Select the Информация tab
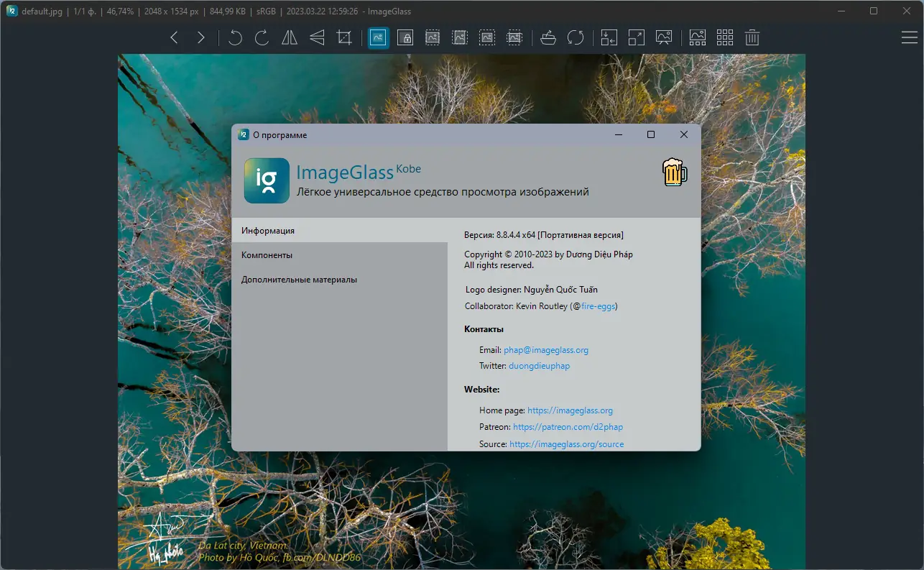The width and height of the screenshot is (924, 570). (x=339, y=231)
